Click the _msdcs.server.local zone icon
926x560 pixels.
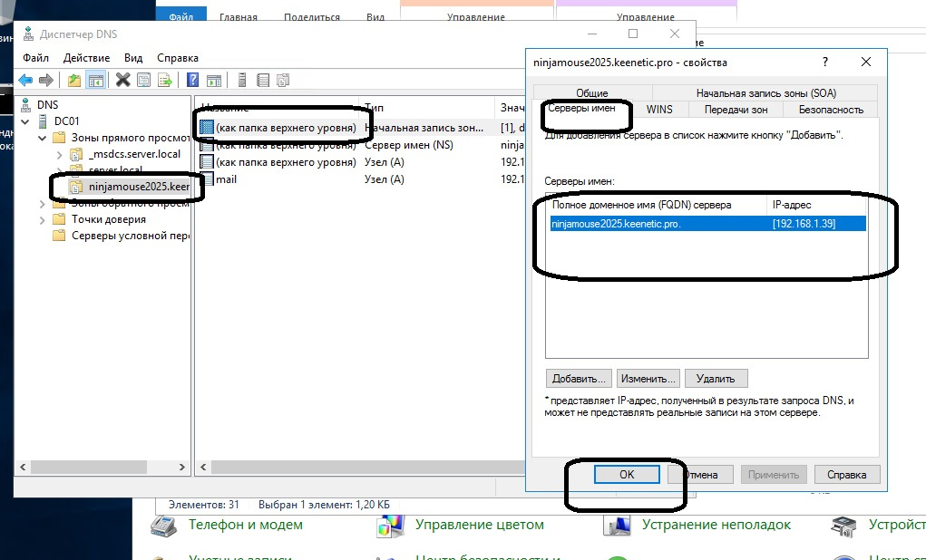(x=75, y=154)
